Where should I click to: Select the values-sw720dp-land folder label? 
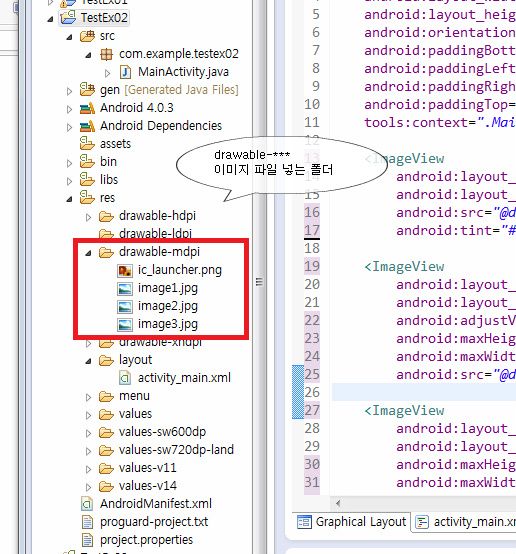click(176, 450)
